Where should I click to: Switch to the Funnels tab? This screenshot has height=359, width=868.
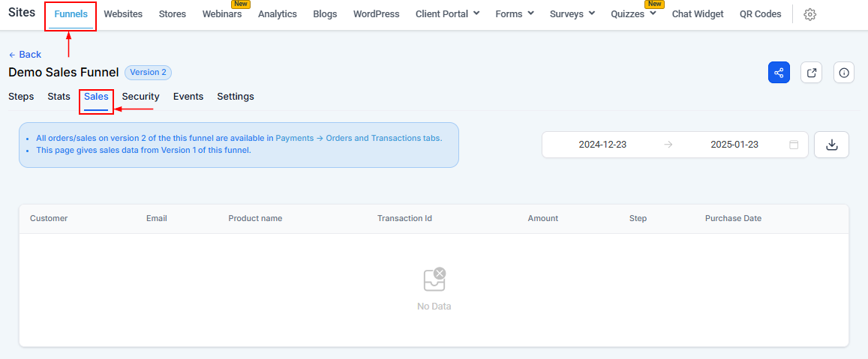tap(71, 14)
